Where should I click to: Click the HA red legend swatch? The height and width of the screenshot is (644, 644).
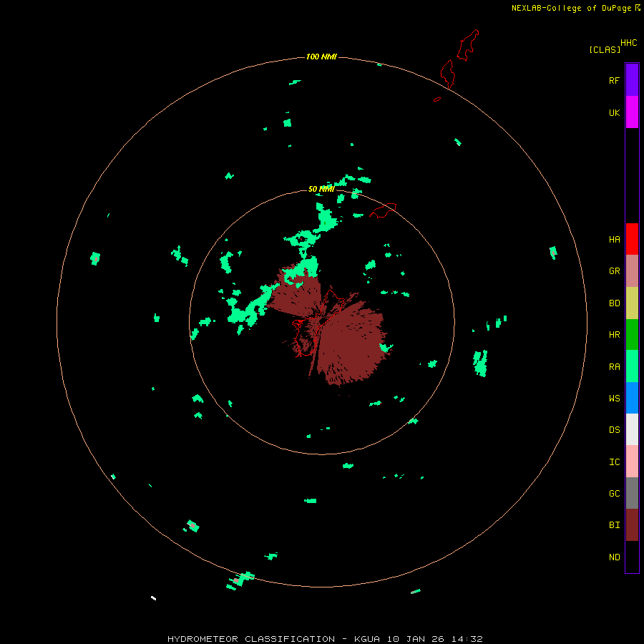(x=632, y=239)
